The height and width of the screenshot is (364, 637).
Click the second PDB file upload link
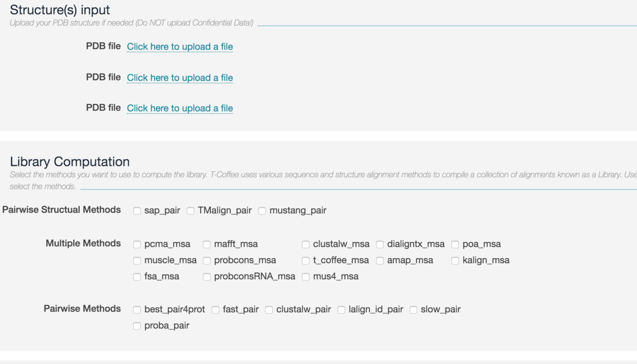180,78
